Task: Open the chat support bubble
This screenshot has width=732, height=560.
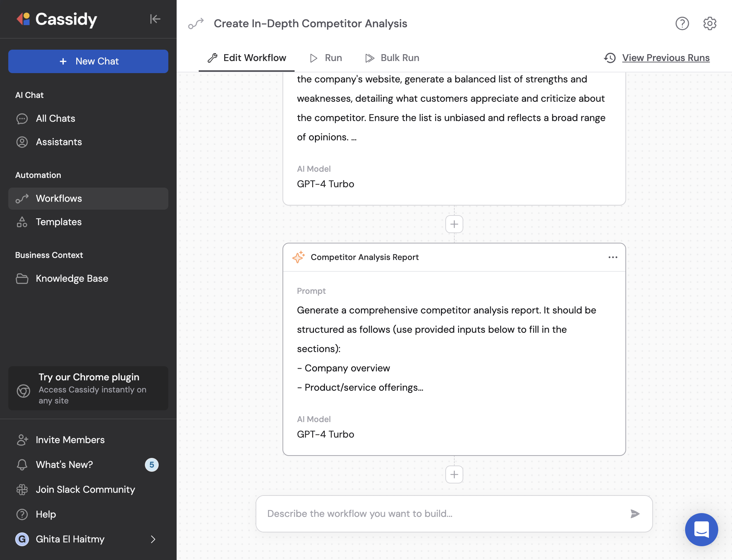Action: click(701, 529)
